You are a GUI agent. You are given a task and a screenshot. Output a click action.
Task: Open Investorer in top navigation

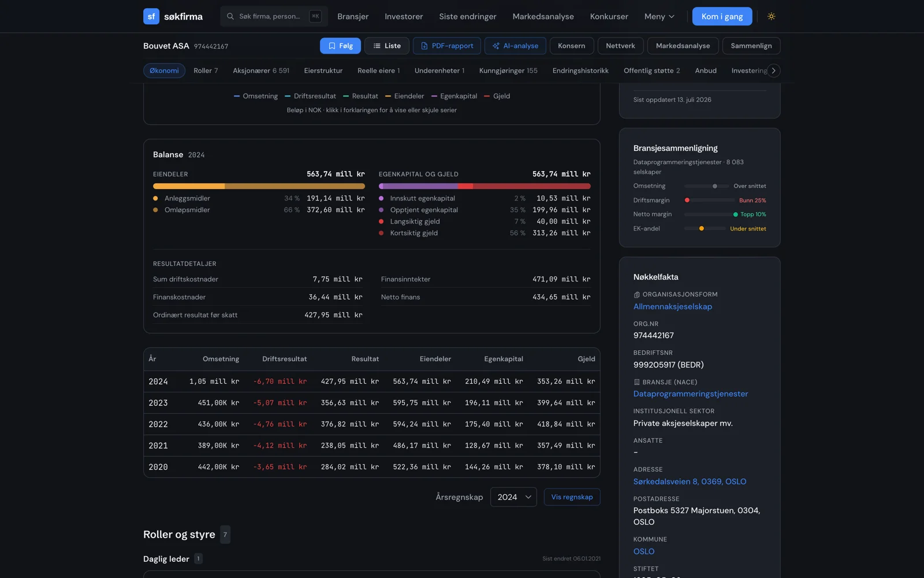[x=404, y=16]
